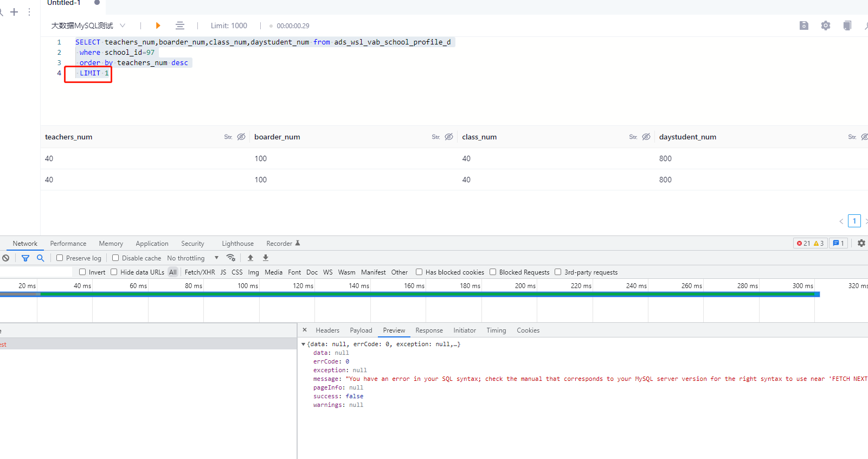868x459 pixels.
Task: Set the query Limit: 1000 field
Action: [229, 25]
